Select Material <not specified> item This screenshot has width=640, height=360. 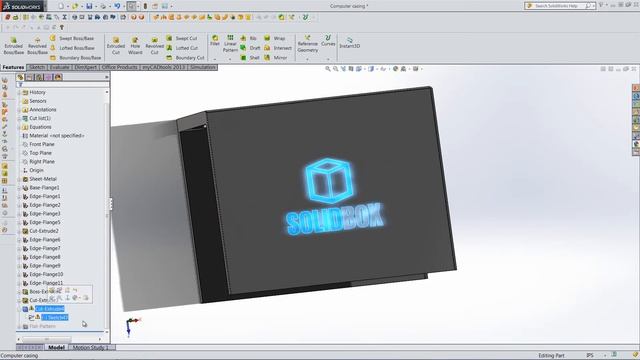pyautogui.click(x=56, y=136)
